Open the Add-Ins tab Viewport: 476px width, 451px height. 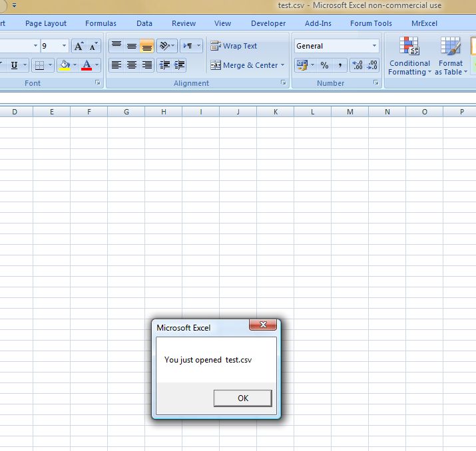click(x=318, y=23)
